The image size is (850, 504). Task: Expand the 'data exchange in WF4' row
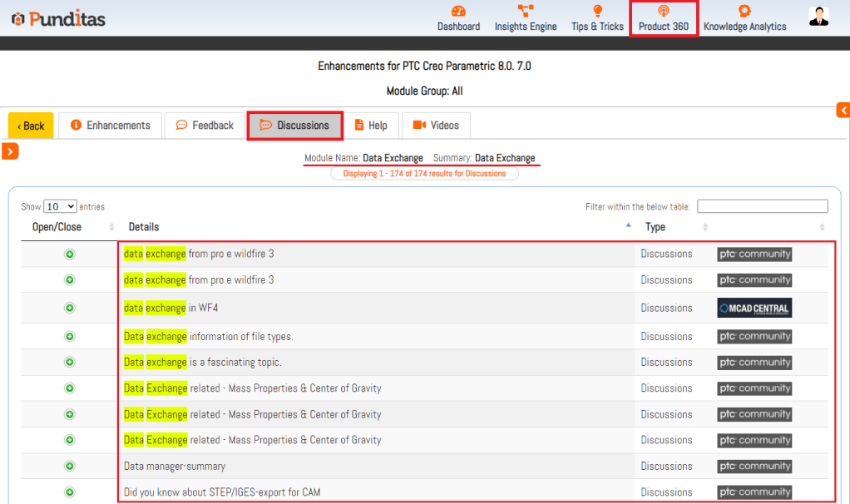coord(70,308)
